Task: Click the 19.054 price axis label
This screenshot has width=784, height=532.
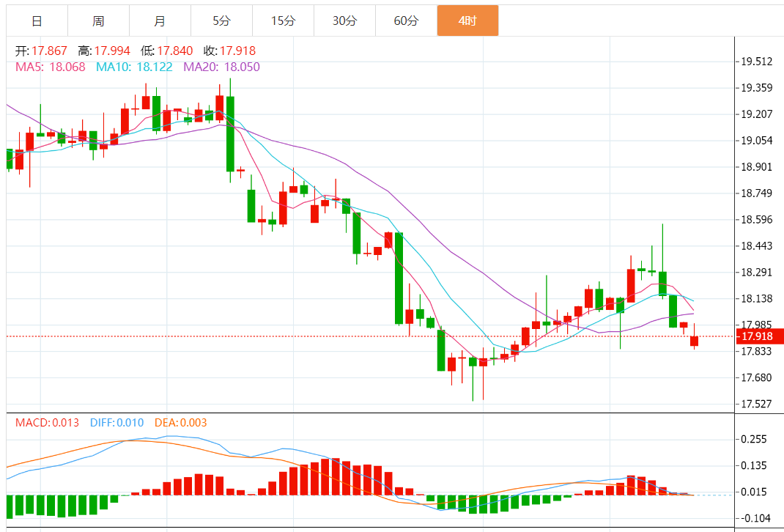Action: [756, 141]
